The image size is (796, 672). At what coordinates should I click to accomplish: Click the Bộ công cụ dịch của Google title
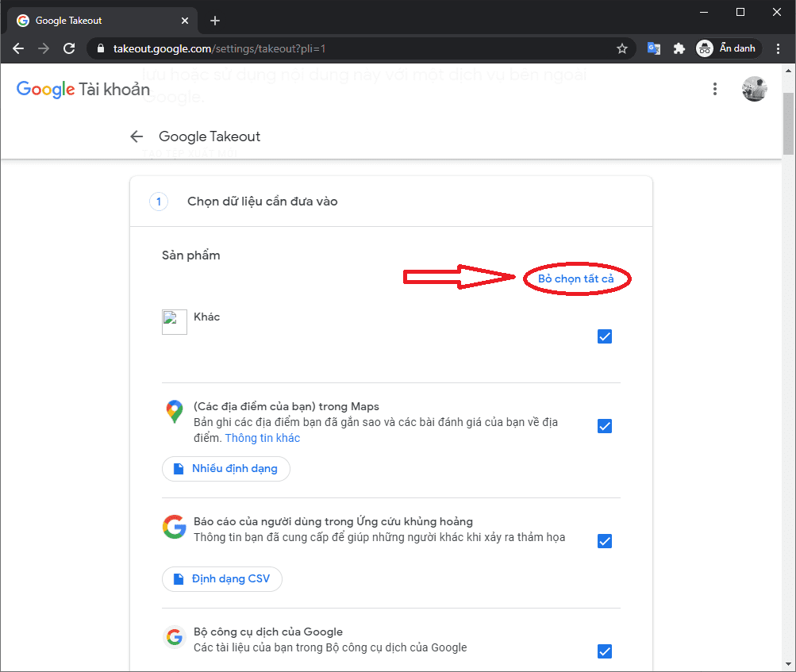coord(268,632)
